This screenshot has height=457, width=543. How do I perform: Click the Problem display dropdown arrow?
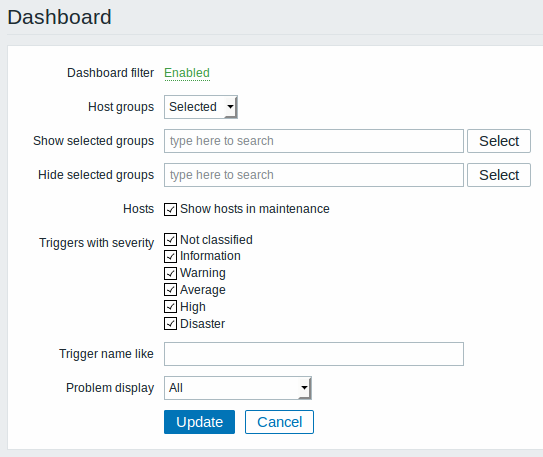pos(304,388)
